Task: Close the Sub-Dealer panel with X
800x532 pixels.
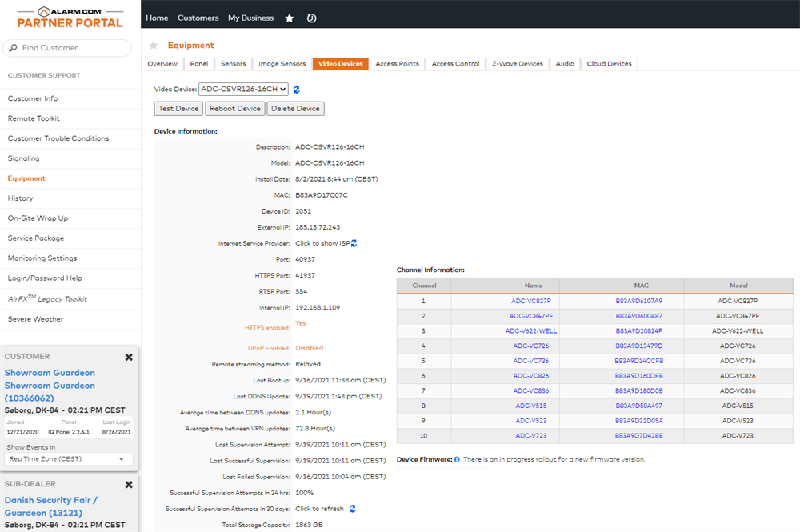Action: tap(129, 485)
